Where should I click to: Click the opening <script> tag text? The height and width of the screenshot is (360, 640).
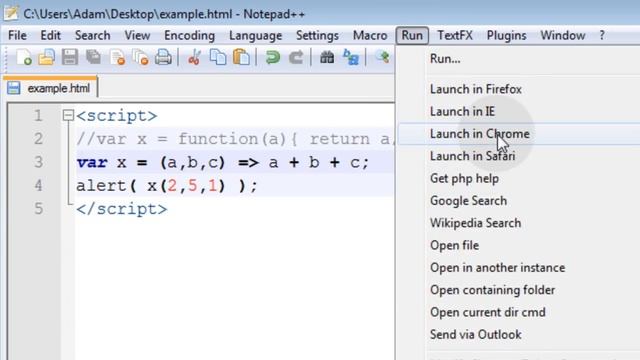117,116
